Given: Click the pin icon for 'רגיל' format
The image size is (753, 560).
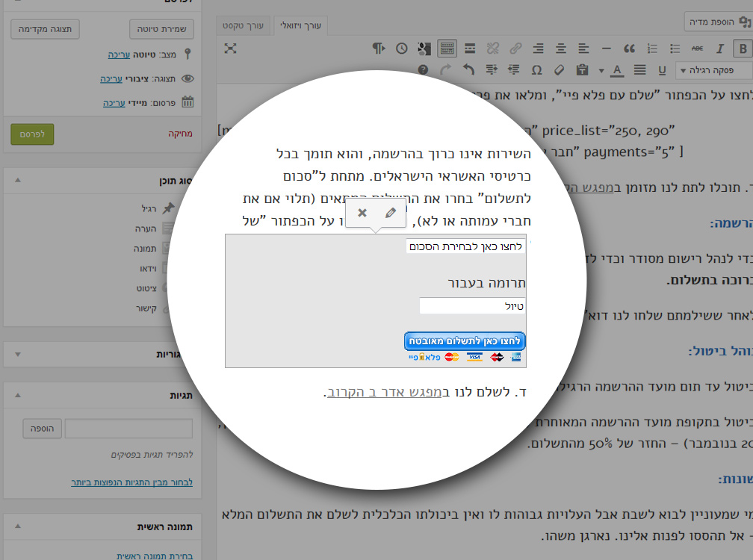Looking at the screenshot, I should tap(169, 208).
